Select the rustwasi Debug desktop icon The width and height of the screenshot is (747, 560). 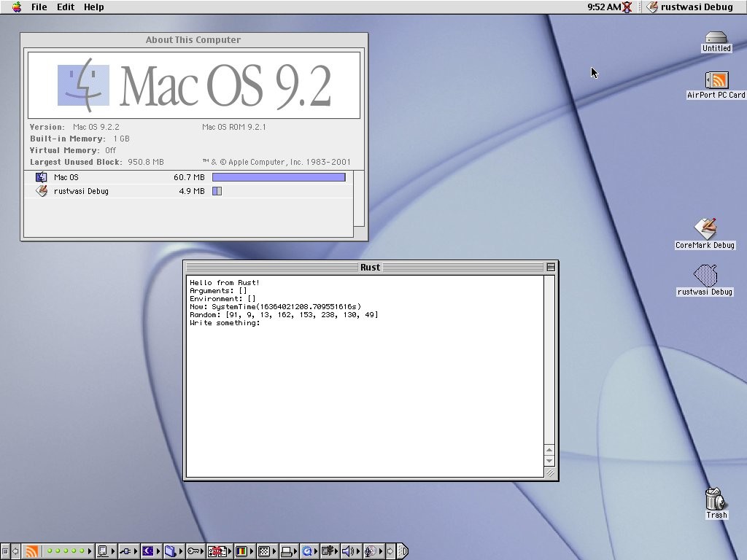pos(705,276)
